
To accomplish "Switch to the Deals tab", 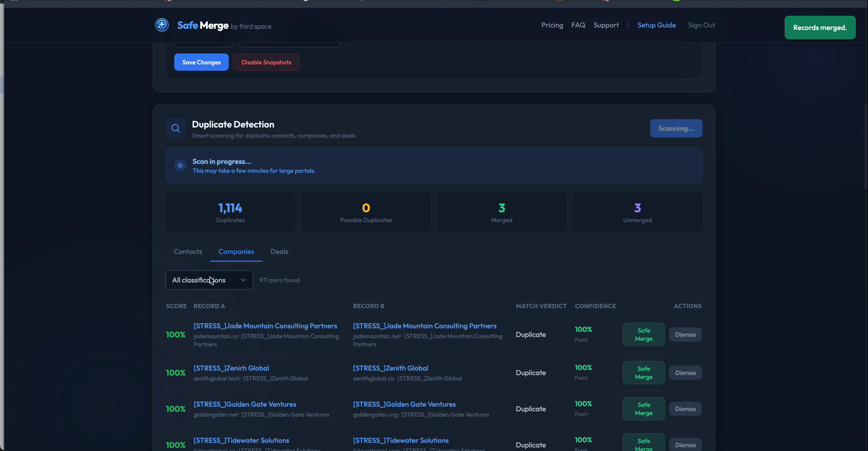I will click(279, 252).
